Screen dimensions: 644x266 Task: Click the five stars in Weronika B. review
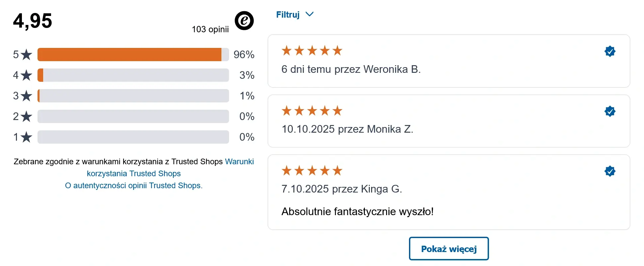[312, 51]
